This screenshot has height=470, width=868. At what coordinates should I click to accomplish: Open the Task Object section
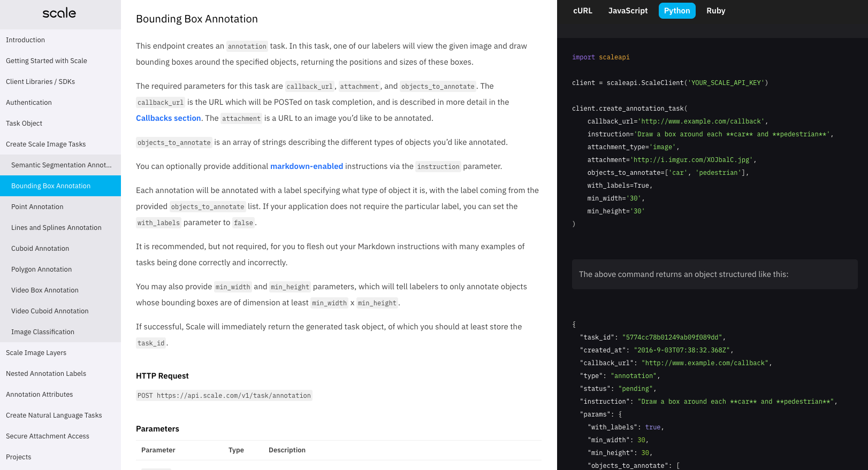[60, 124]
